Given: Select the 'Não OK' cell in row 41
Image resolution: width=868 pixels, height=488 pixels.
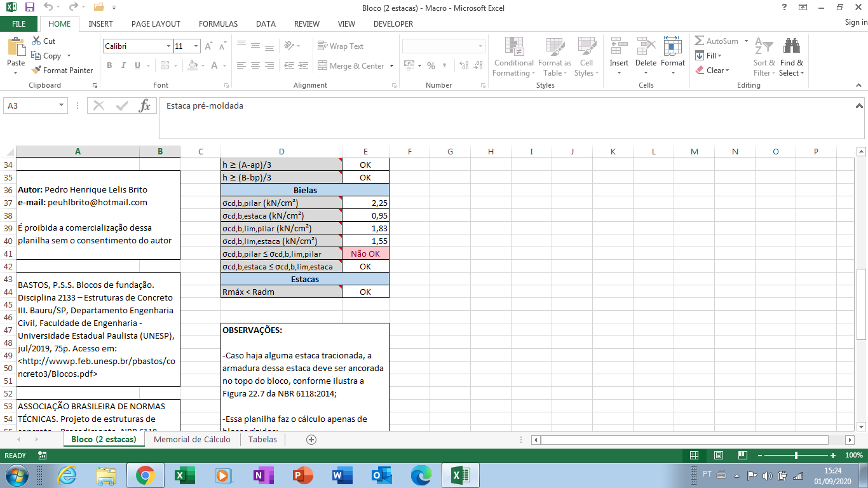Looking at the screenshot, I should (x=365, y=254).
